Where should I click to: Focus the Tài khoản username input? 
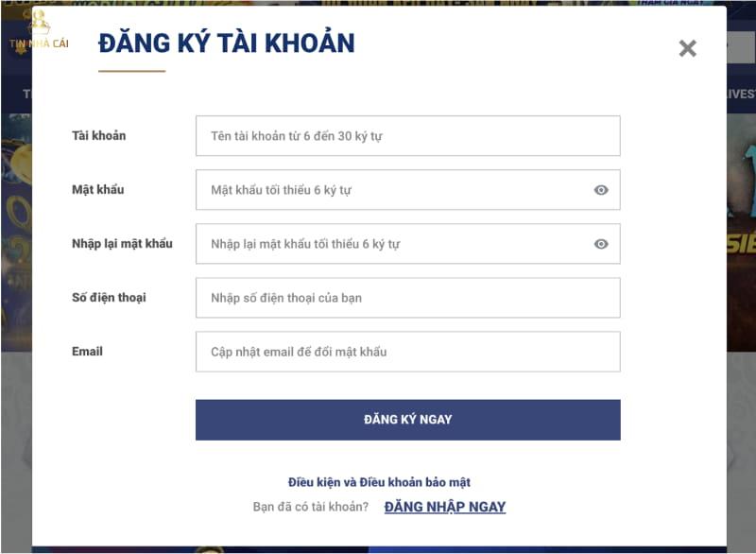[407, 136]
